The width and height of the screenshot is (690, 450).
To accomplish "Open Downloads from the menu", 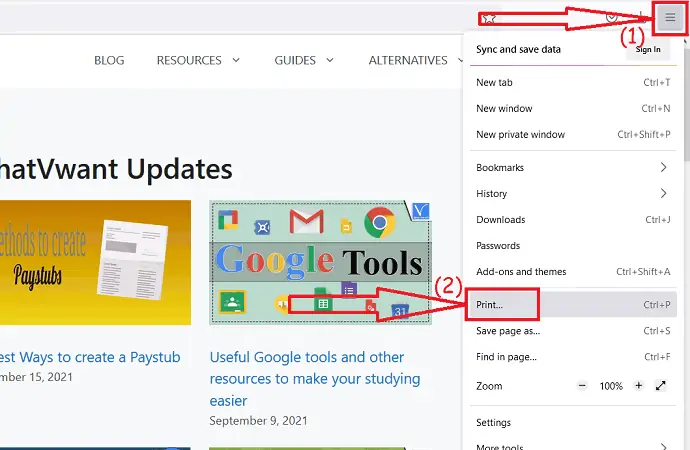I will click(x=573, y=219).
